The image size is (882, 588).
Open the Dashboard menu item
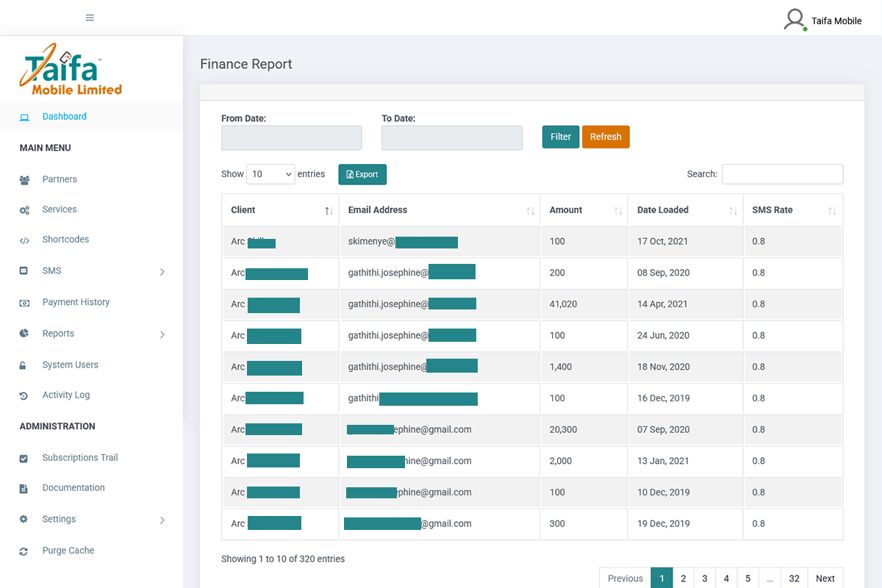tap(65, 116)
